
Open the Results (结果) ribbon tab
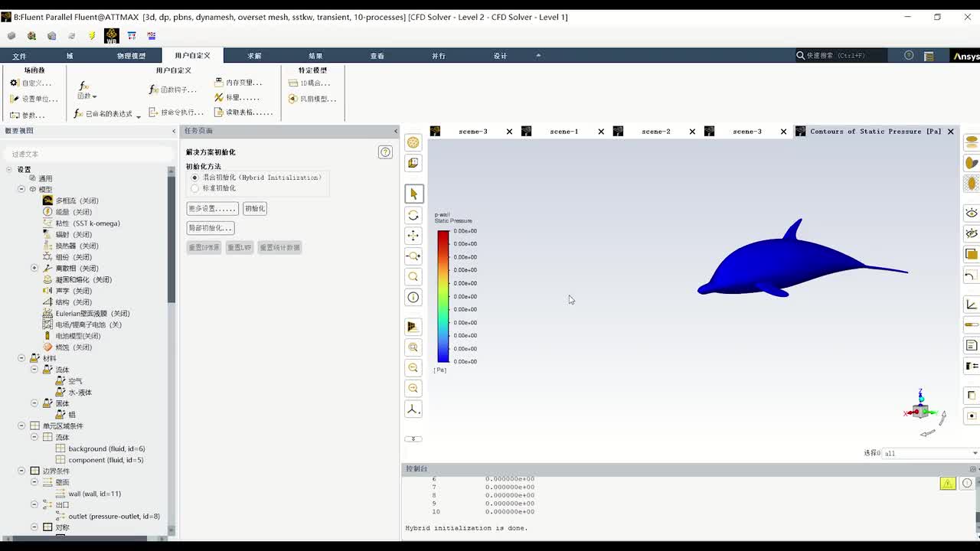[315, 56]
